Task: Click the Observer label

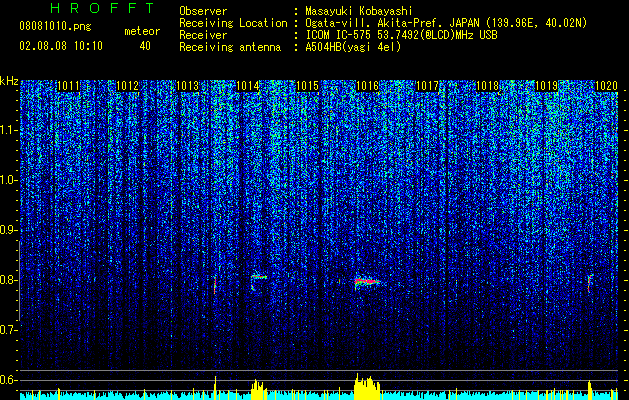Action: pyautogui.click(x=203, y=11)
